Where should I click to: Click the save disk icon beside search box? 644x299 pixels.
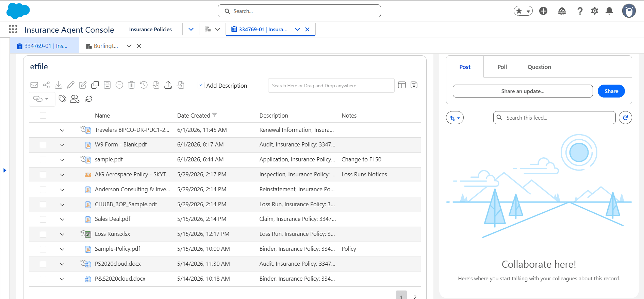click(x=414, y=85)
